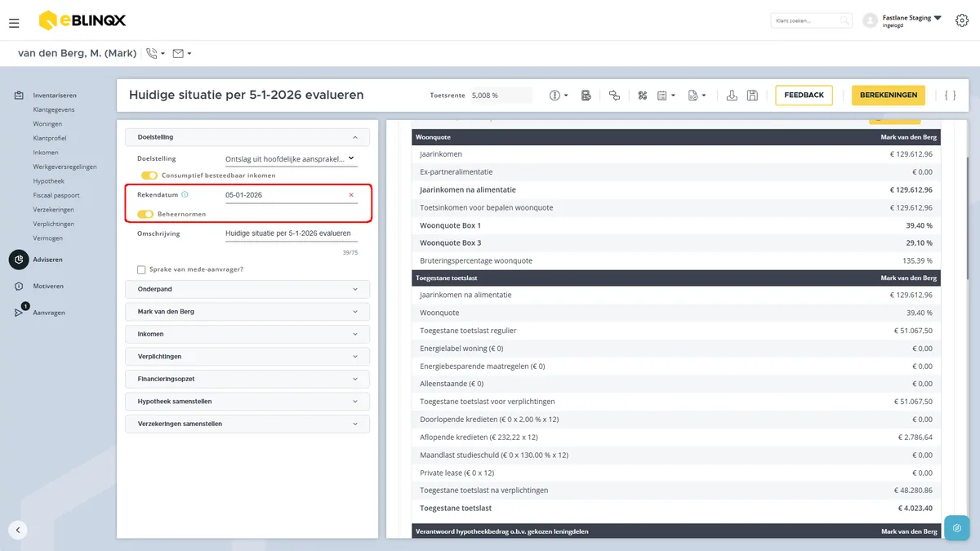The width and height of the screenshot is (980, 551).
Task: Click the four-dot tools toolbar icon
Action: (x=643, y=96)
